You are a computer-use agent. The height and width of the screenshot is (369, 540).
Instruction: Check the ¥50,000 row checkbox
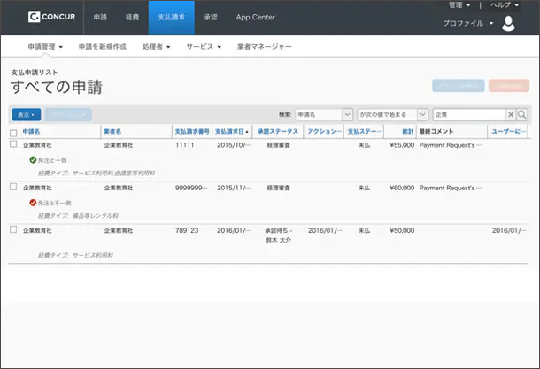pyautogui.click(x=13, y=229)
